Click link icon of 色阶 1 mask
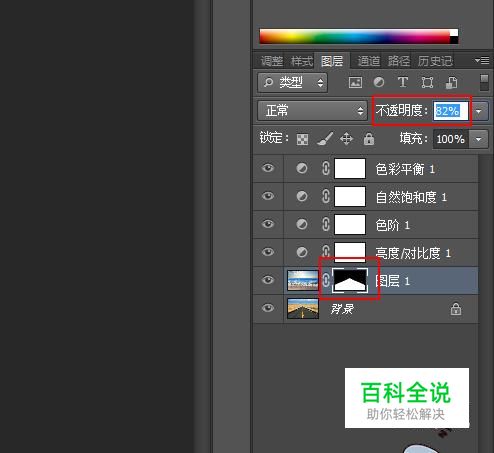The image size is (494, 453). pyautogui.click(x=326, y=224)
